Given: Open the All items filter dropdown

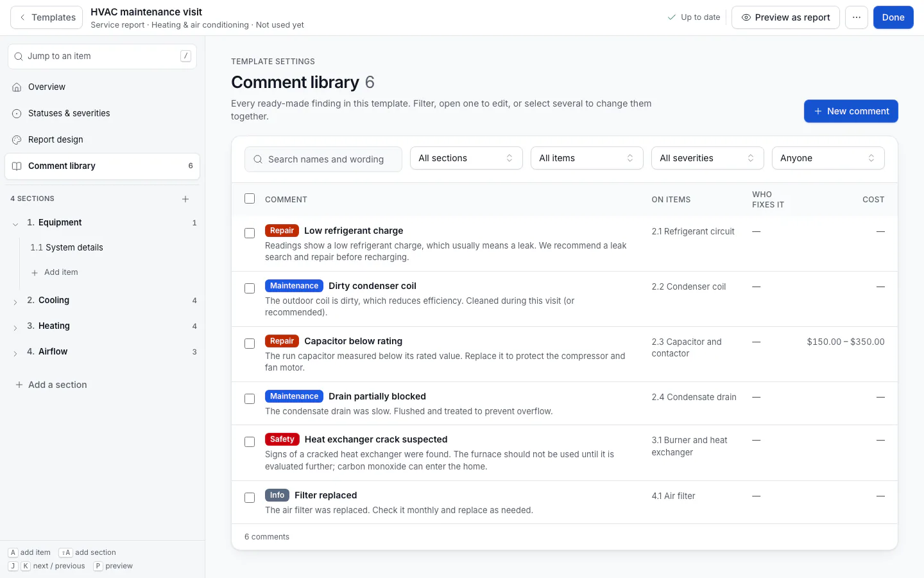Looking at the screenshot, I should click(586, 158).
